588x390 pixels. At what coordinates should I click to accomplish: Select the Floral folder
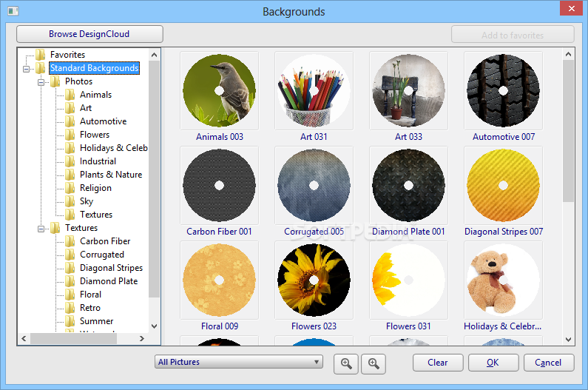coord(90,295)
